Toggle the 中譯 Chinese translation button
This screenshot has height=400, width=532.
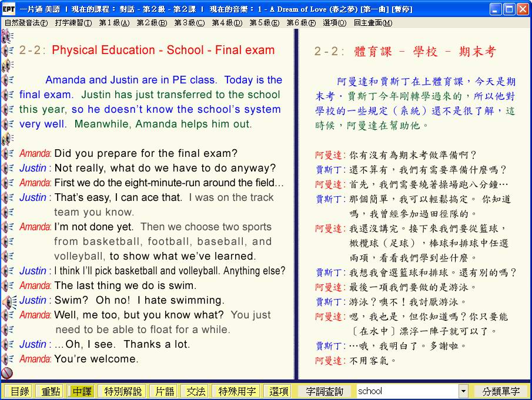point(82,391)
